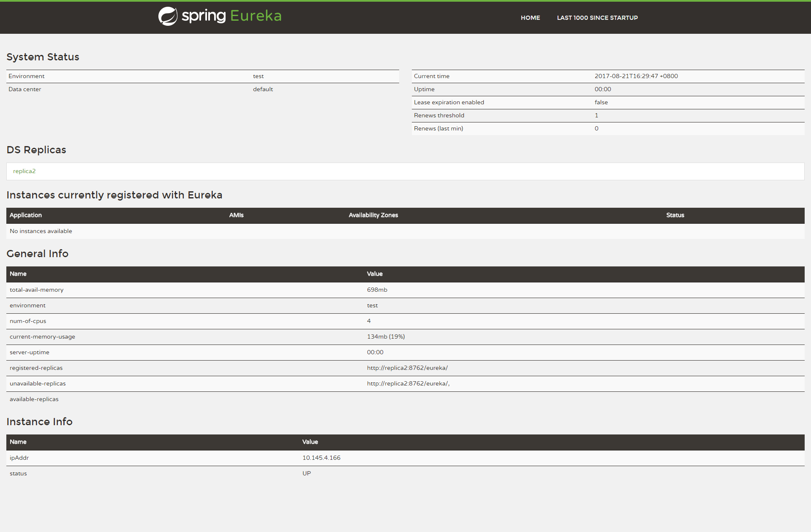This screenshot has width=811, height=532.
Task: Open LAST 1000 SINCE STARTUP page
Action: coord(597,18)
